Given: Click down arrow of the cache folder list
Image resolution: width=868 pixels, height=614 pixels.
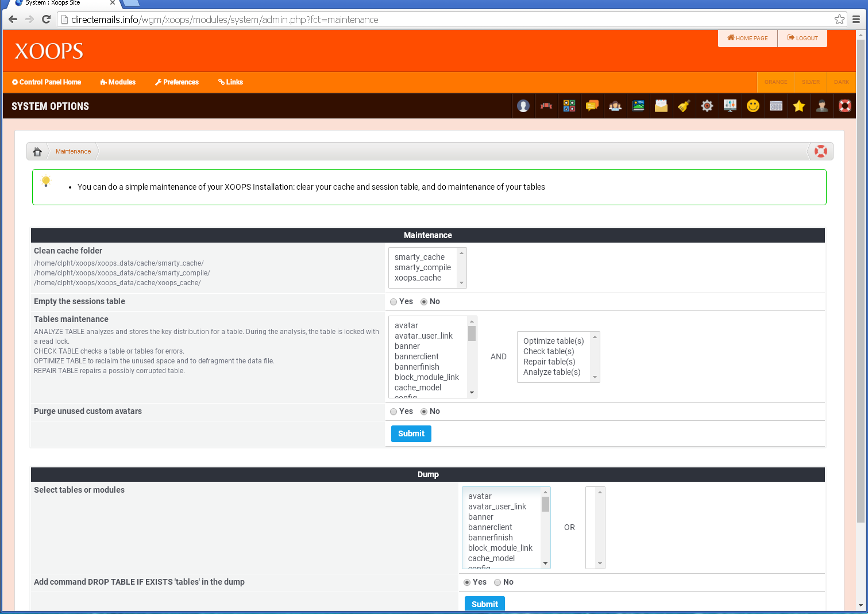Looking at the screenshot, I should tap(461, 283).
